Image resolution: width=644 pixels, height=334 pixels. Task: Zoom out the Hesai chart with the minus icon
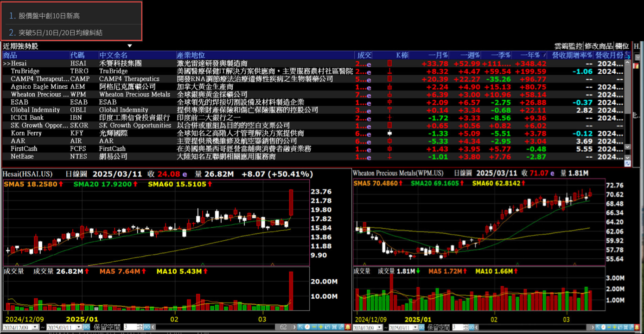click(x=314, y=327)
